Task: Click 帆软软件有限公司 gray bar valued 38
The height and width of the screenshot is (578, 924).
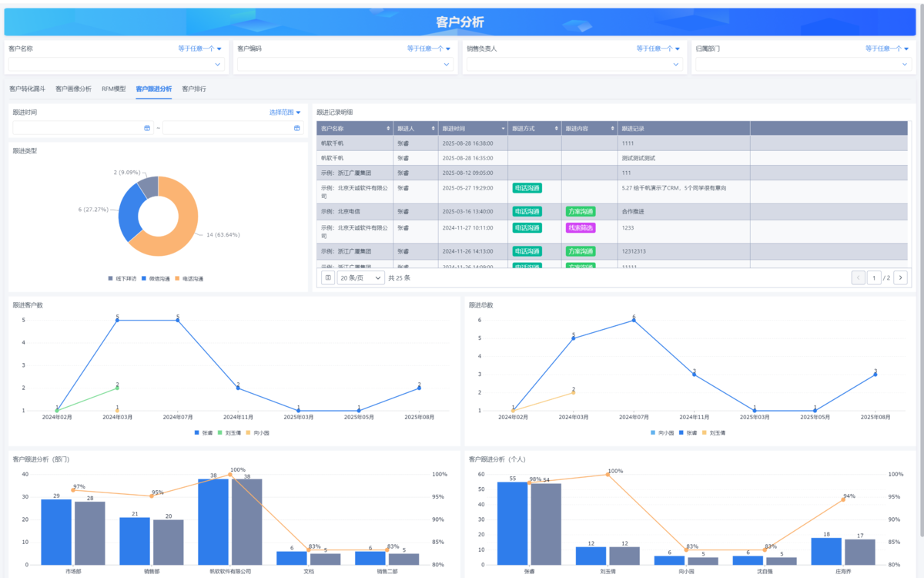Action: [x=247, y=522]
